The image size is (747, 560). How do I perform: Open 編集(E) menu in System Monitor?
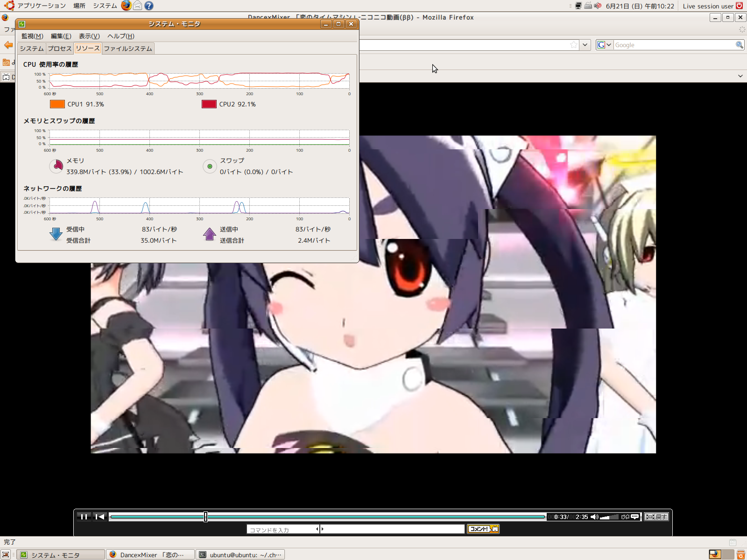[61, 36]
